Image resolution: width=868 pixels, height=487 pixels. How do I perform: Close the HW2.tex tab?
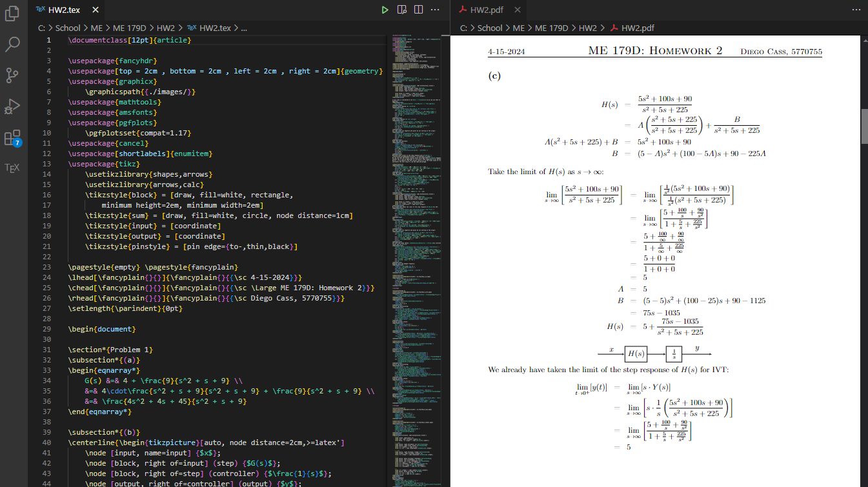(95, 10)
